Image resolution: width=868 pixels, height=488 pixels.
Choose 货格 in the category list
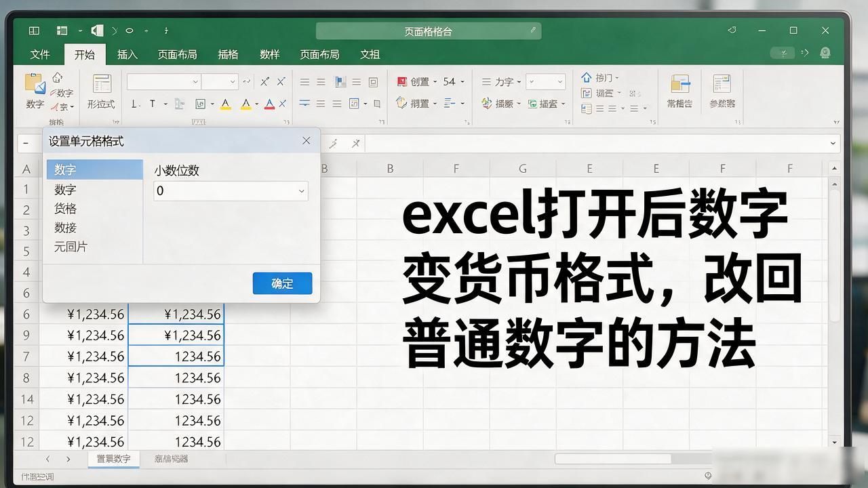pos(66,209)
